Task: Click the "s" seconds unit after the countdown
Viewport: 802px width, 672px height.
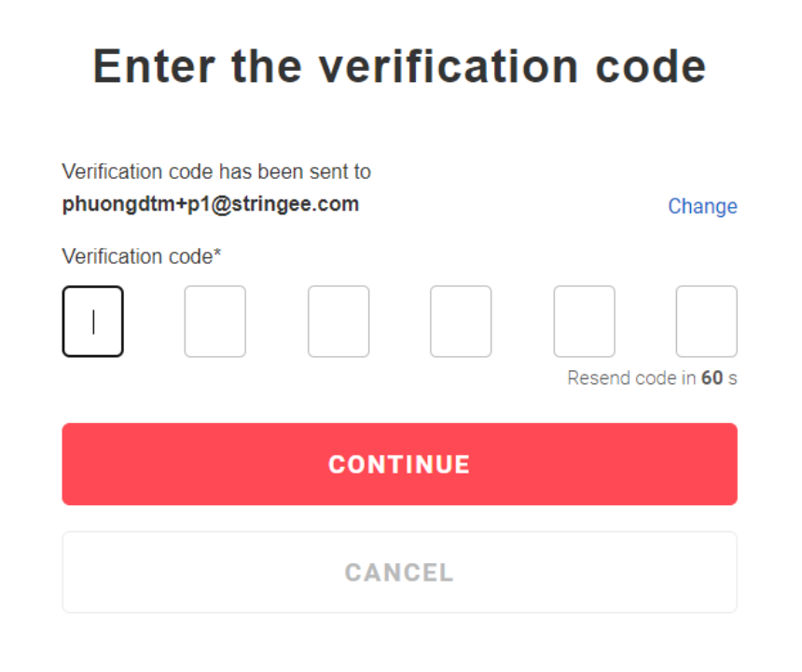Action: click(733, 379)
